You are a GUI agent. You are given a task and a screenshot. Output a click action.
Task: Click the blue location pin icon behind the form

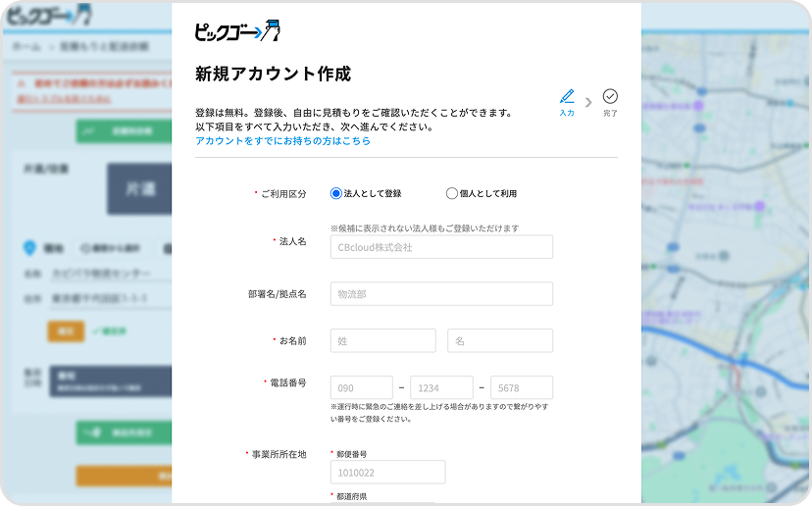pos(28,248)
